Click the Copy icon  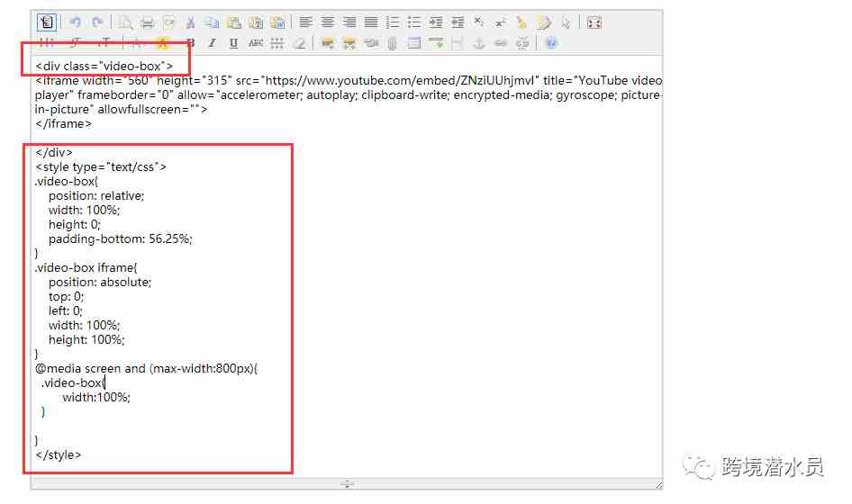pos(212,22)
